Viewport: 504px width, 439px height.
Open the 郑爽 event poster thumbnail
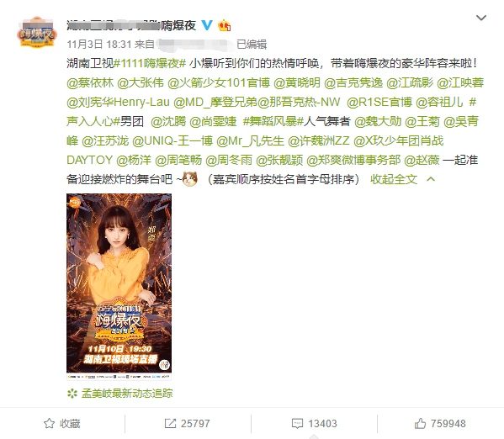click(x=119, y=287)
